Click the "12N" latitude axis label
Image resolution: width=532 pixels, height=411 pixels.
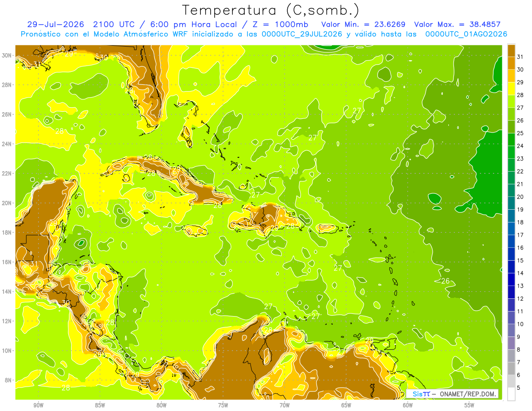pyautogui.click(x=7, y=321)
